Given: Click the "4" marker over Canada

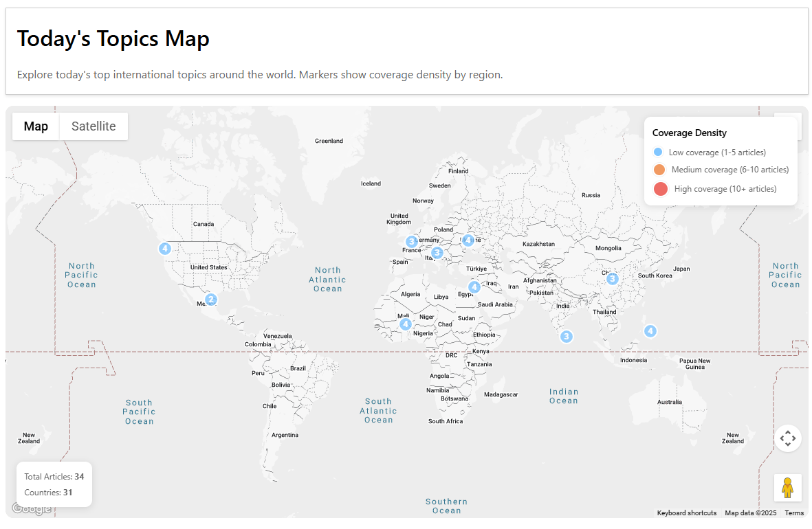Looking at the screenshot, I should (x=165, y=249).
